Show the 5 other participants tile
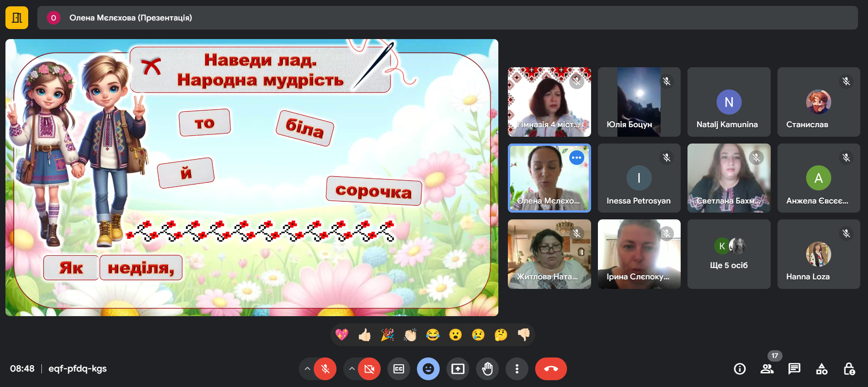The width and height of the screenshot is (868, 387). (728, 254)
